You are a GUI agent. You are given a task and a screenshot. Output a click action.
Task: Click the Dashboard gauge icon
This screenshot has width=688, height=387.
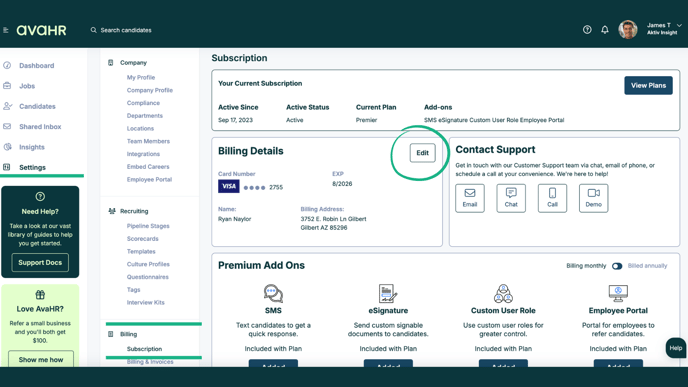pos(7,65)
